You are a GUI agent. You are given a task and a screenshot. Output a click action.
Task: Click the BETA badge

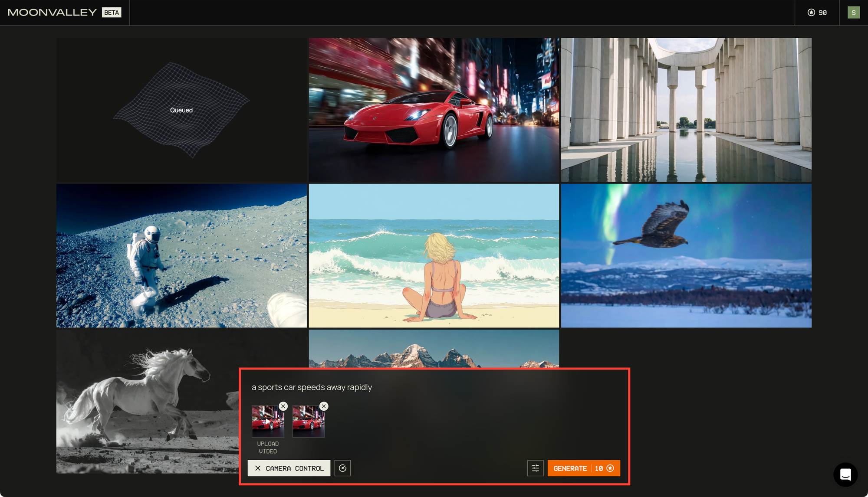pyautogui.click(x=112, y=13)
